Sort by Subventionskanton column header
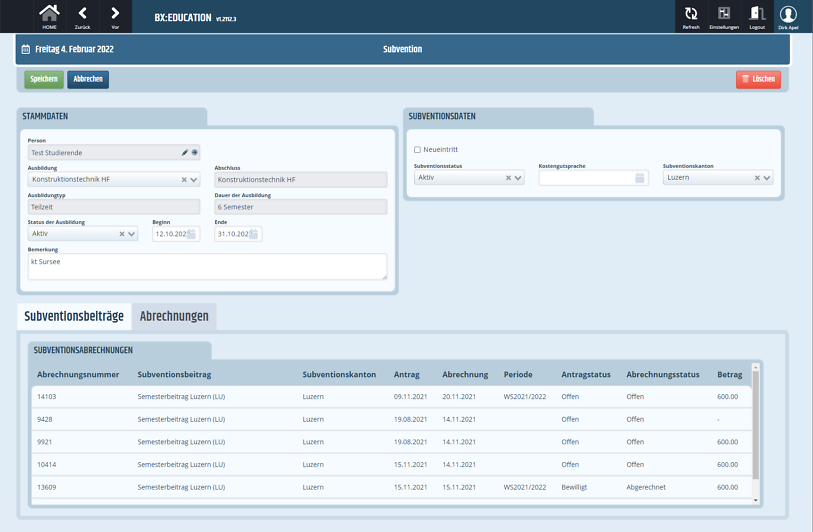 click(x=339, y=374)
